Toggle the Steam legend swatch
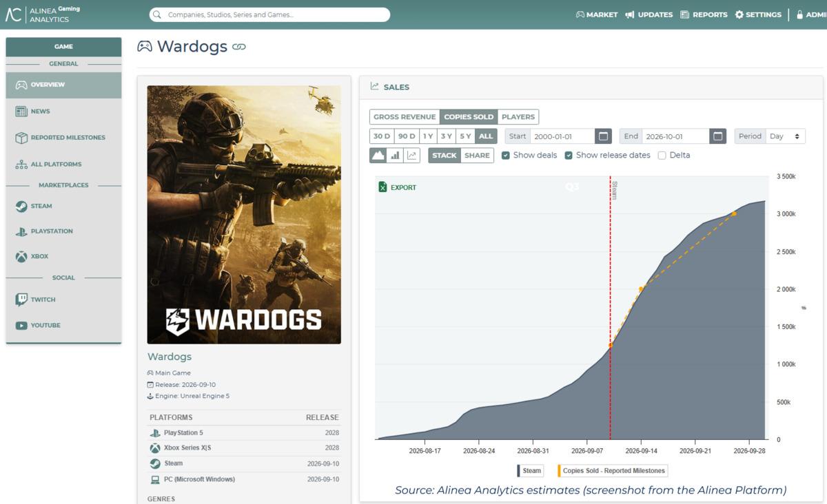 point(530,471)
